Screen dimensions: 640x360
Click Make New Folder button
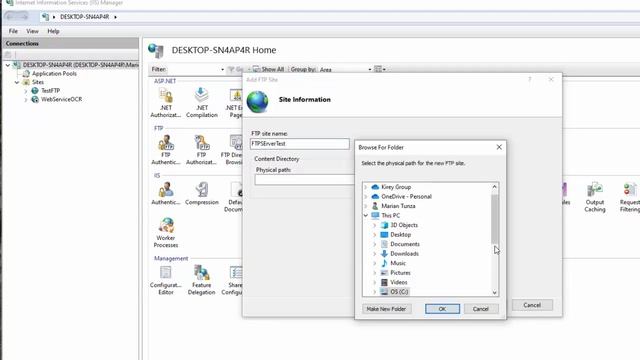386,309
